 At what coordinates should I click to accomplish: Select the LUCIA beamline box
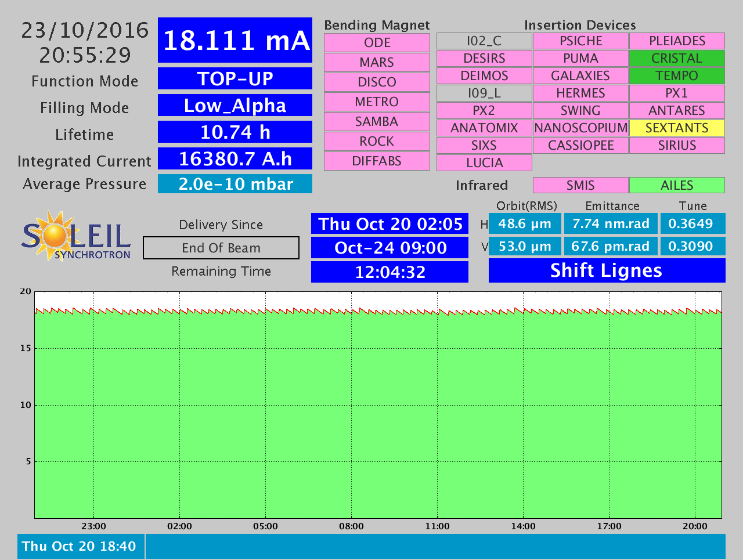click(484, 163)
